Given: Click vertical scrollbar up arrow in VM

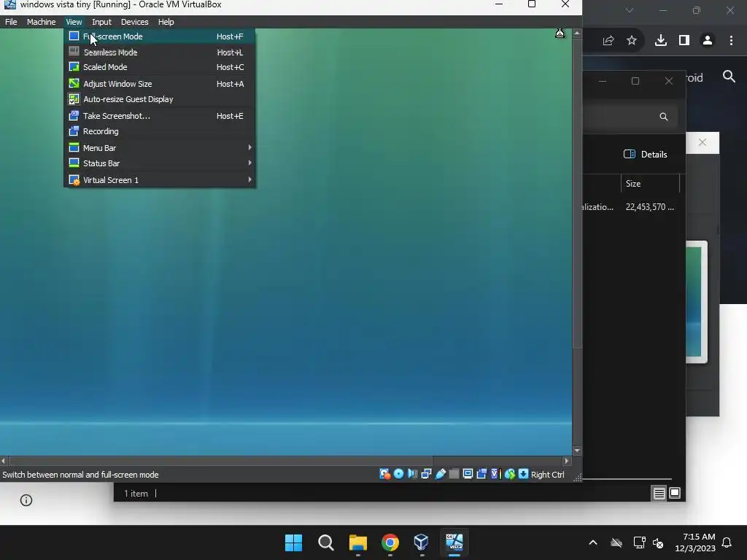Looking at the screenshot, I should (577, 34).
